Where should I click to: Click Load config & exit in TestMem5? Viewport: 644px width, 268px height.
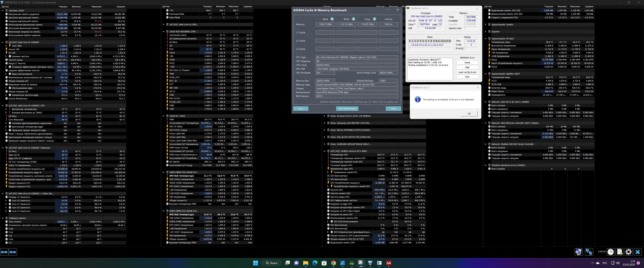[x=467, y=72]
